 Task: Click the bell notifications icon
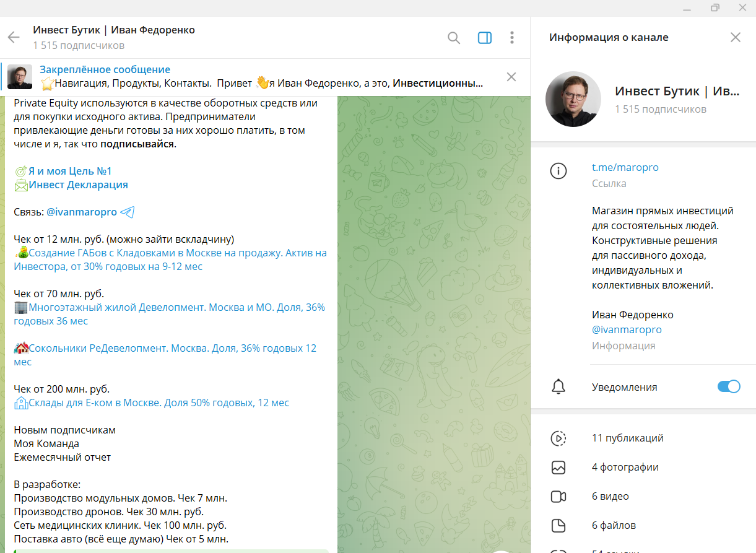558,387
